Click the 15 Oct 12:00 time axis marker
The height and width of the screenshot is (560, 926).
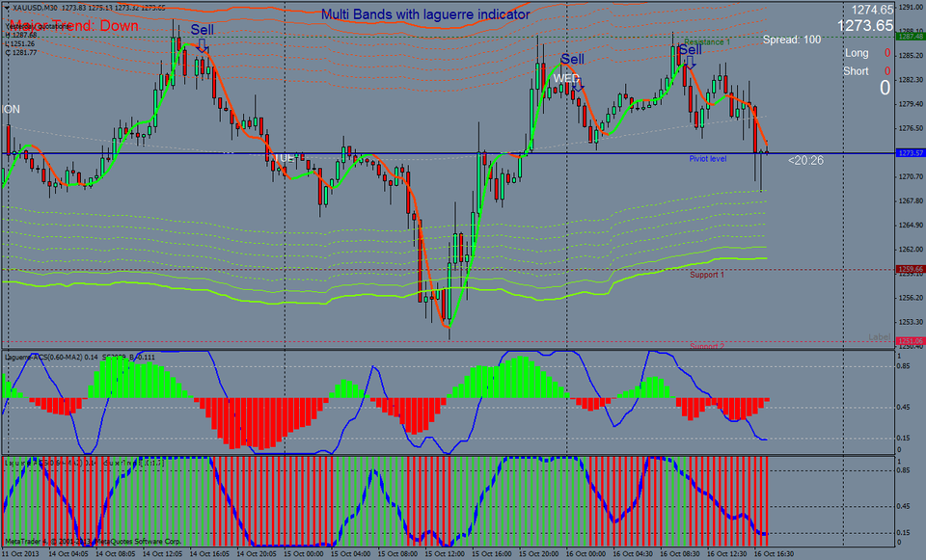point(443,554)
